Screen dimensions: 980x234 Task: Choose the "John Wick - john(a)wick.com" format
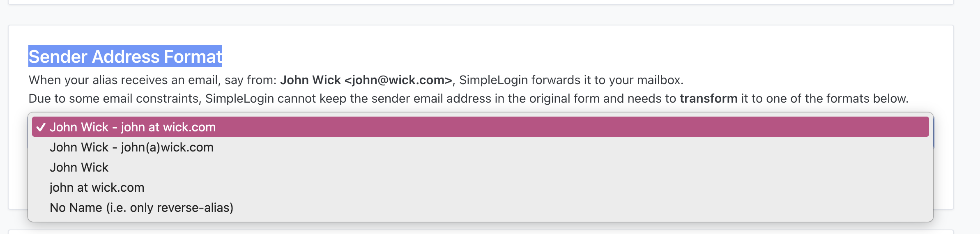tap(131, 147)
